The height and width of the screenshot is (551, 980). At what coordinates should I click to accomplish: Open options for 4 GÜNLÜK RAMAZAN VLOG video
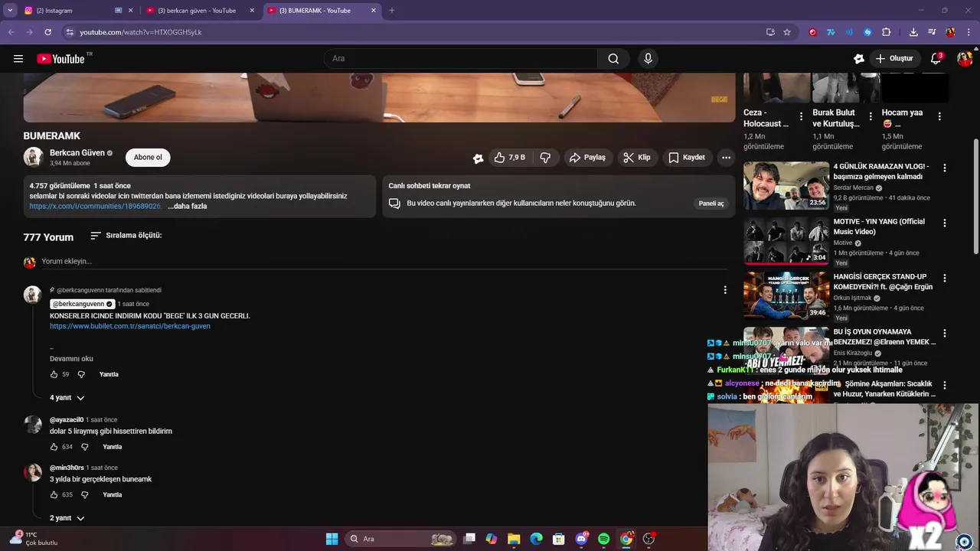click(x=945, y=168)
